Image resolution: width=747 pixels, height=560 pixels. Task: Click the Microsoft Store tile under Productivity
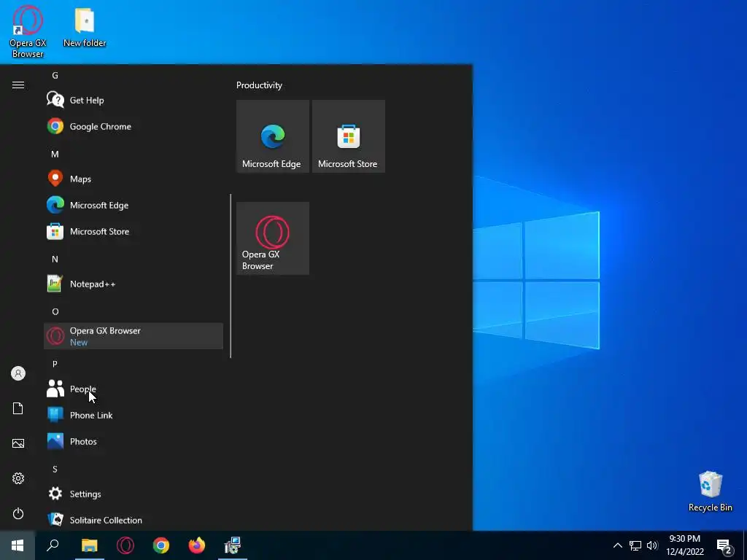(x=348, y=136)
